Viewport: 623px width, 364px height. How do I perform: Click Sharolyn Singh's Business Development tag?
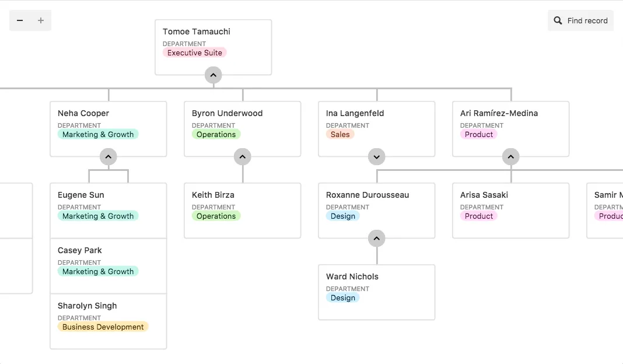pos(103,327)
